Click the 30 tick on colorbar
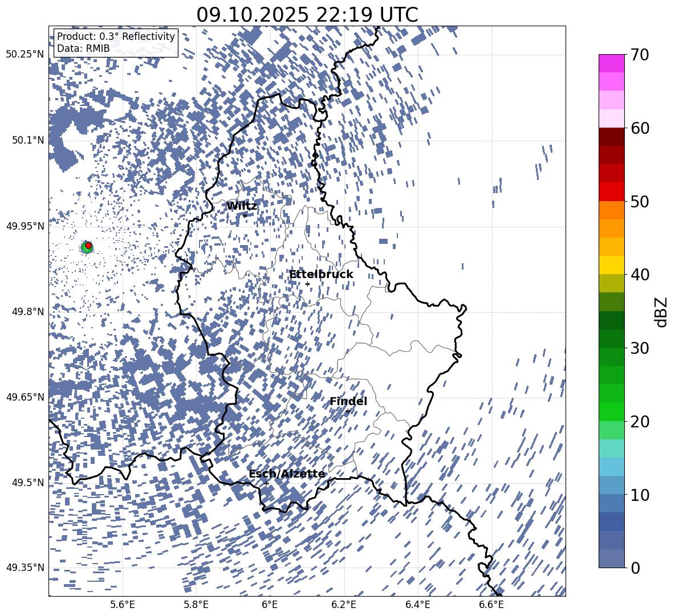This screenshot has height=616, width=675. (640, 348)
